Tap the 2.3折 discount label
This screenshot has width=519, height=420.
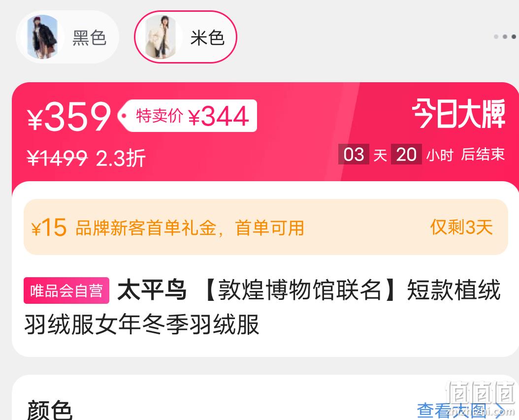point(121,158)
